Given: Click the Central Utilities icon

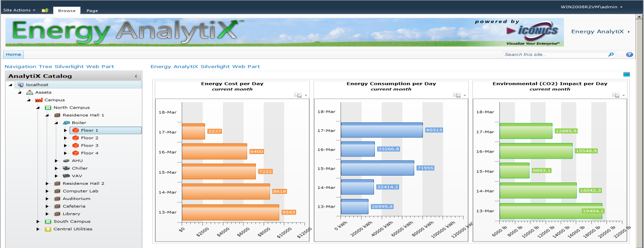Looking at the screenshot, I should (x=48, y=229).
